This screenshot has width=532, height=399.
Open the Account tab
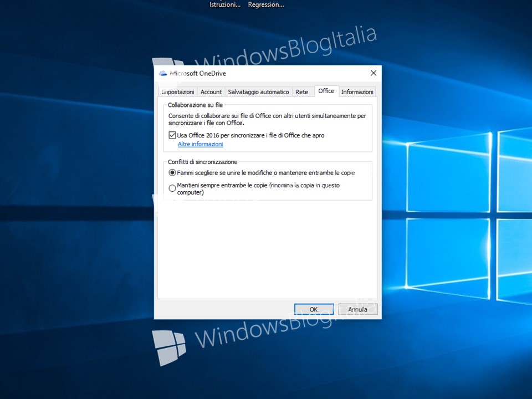coord(211,92)
